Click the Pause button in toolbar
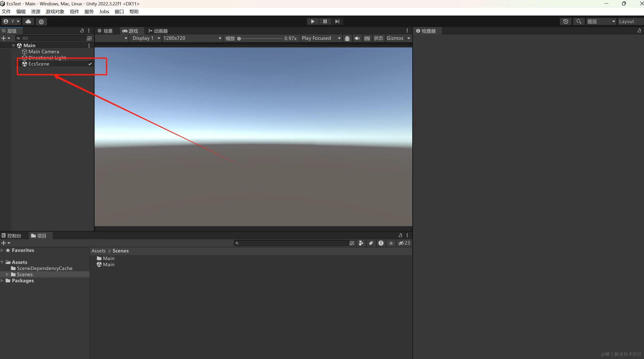Image resolution: width=644 pixels, height=359 pixels. (x=325, y=21)
